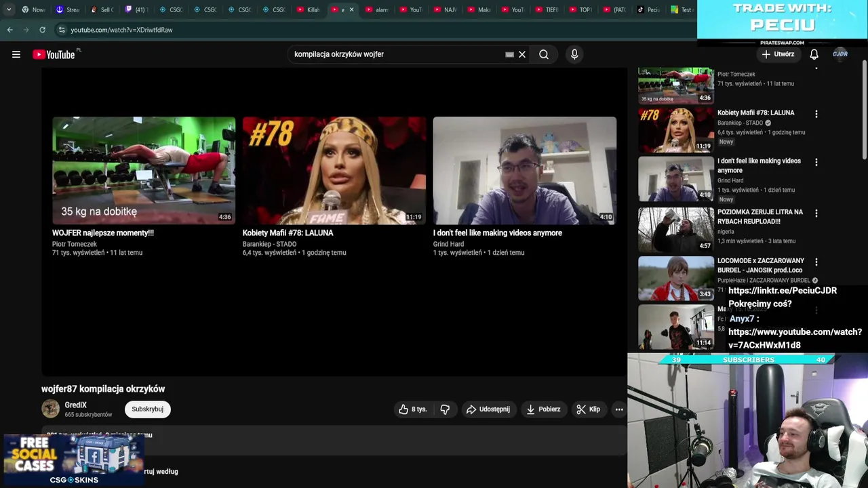Open WOJFER najlepsze momenty!!! title link
The height and width of the screenshot is (488, 868).
(x=103, y=232)
